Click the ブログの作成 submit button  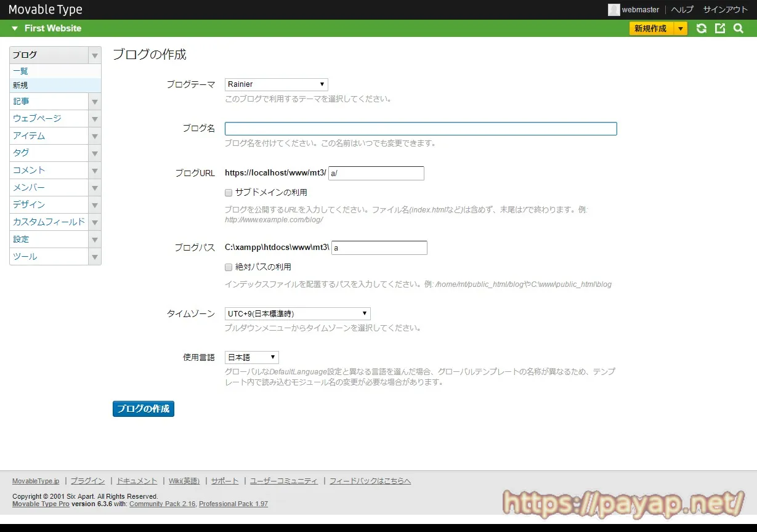coord(144,409)
